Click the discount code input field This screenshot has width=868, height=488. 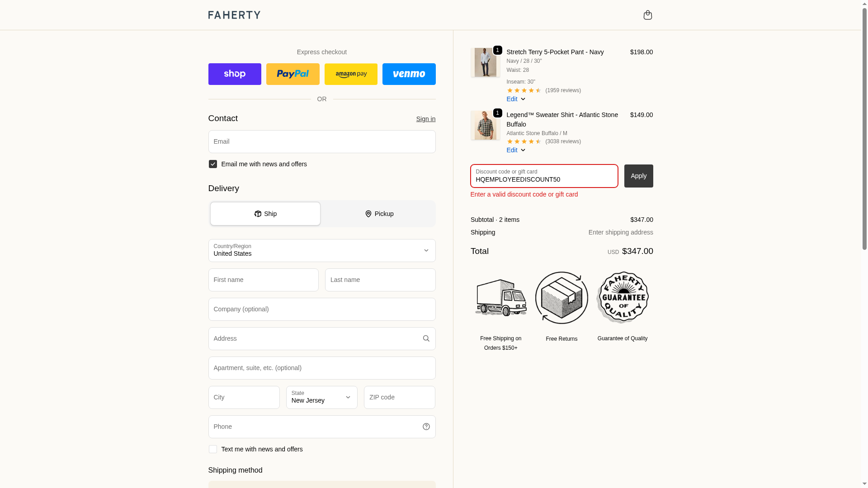544,176
